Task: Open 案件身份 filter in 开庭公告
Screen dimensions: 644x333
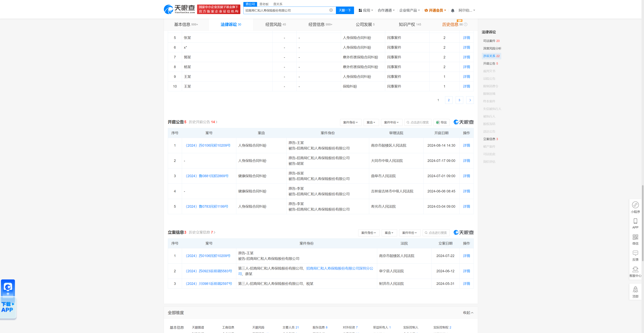Action: coord(351,122)
